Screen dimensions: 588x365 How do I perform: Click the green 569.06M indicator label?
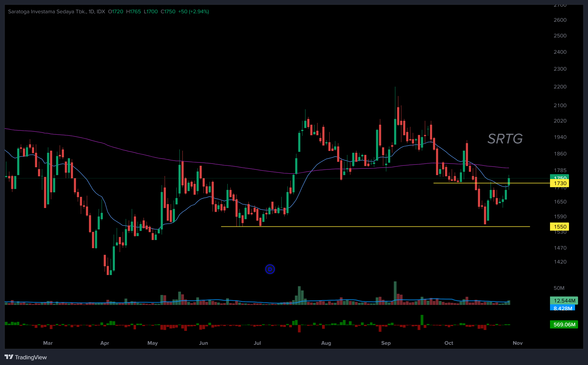pos(564,325)
